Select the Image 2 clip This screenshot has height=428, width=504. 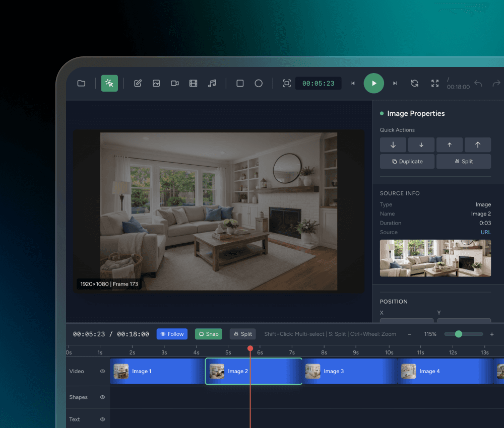coord(254,371)
